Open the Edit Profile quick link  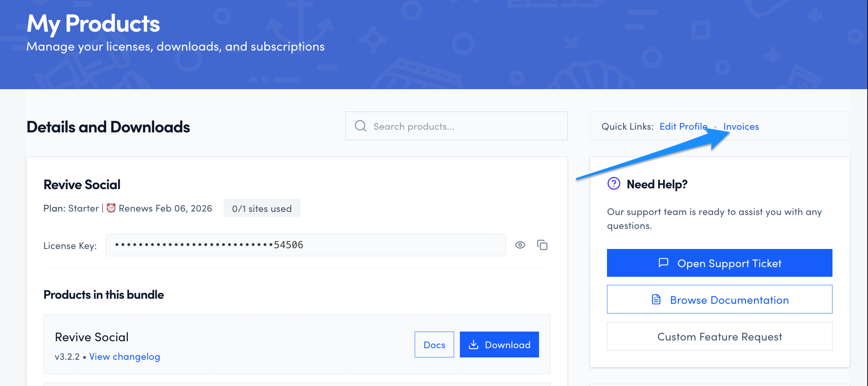point(683,127)
